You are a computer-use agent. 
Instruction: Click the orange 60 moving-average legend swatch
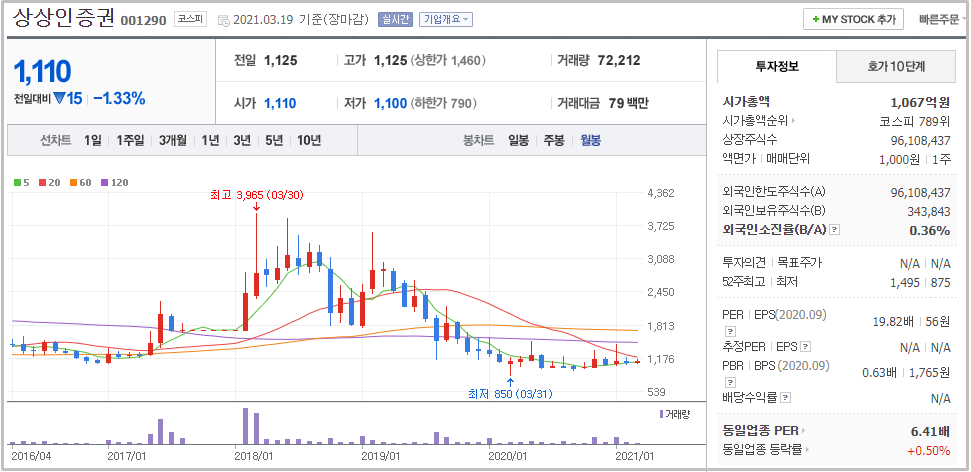click(72, 183)
